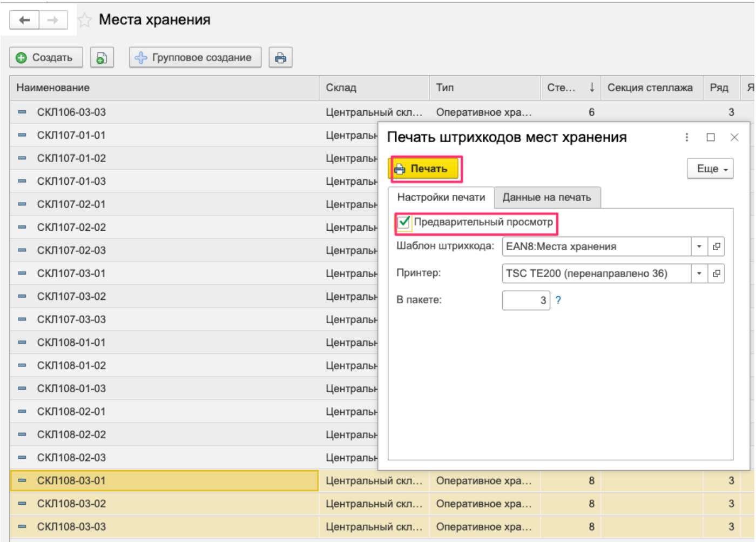Click the blue question mark help
The height and width of the screenshot is (542, 756).
558,300
